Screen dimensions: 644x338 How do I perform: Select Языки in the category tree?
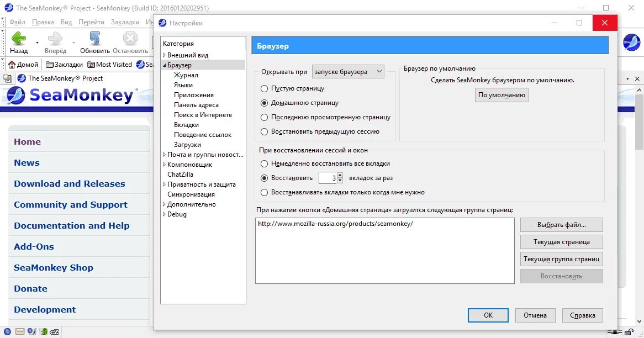tap(183, 84)
